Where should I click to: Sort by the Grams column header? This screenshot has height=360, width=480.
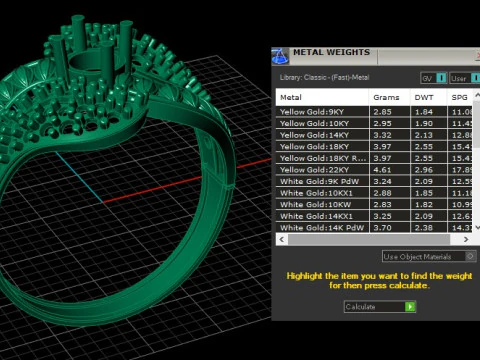tap(389, 97)
